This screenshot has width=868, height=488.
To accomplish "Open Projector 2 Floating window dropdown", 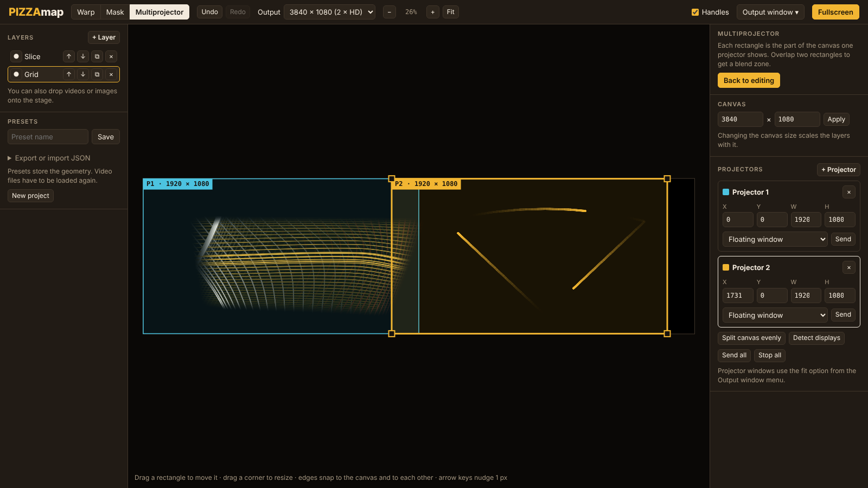I will (x=775, y=315).
